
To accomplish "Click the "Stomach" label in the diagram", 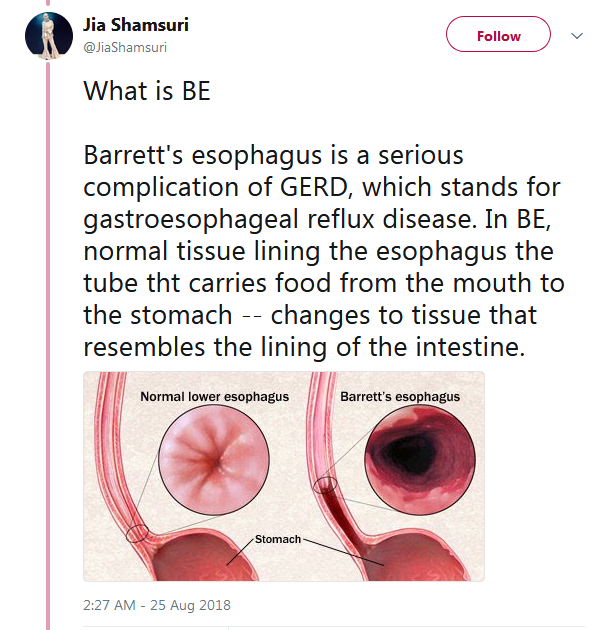I will [x=277, y=539].
